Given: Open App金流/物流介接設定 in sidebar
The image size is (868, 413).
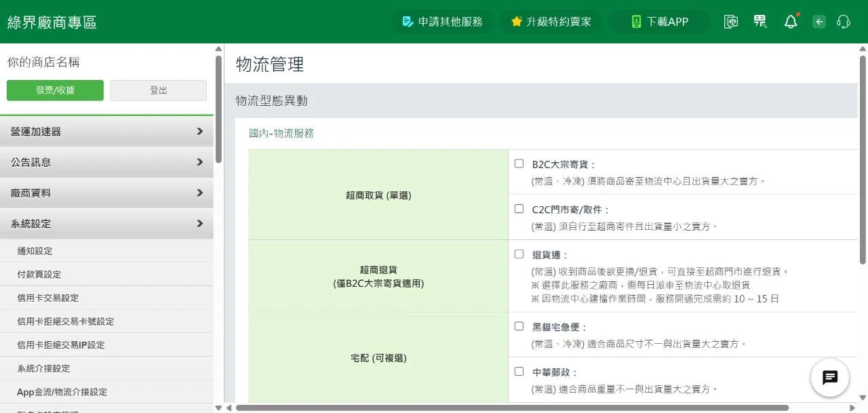Looking at the screenshot, I should pos(106,392).
